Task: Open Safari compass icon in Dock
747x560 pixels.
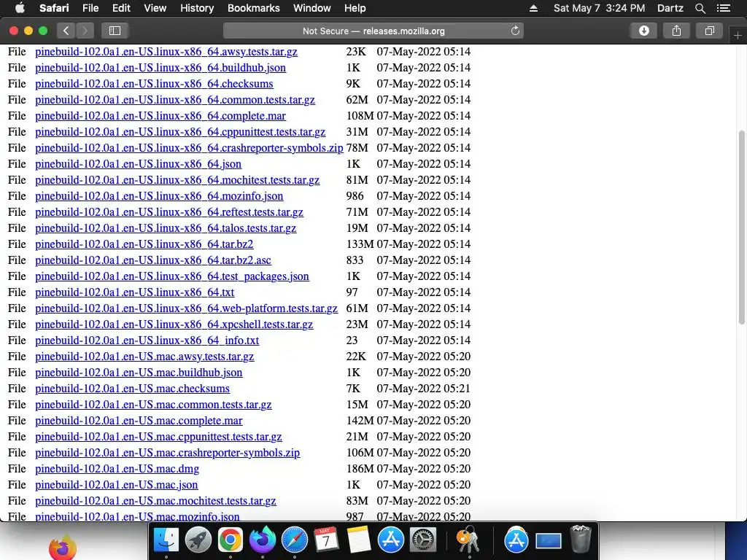Action: pos(295,540)
